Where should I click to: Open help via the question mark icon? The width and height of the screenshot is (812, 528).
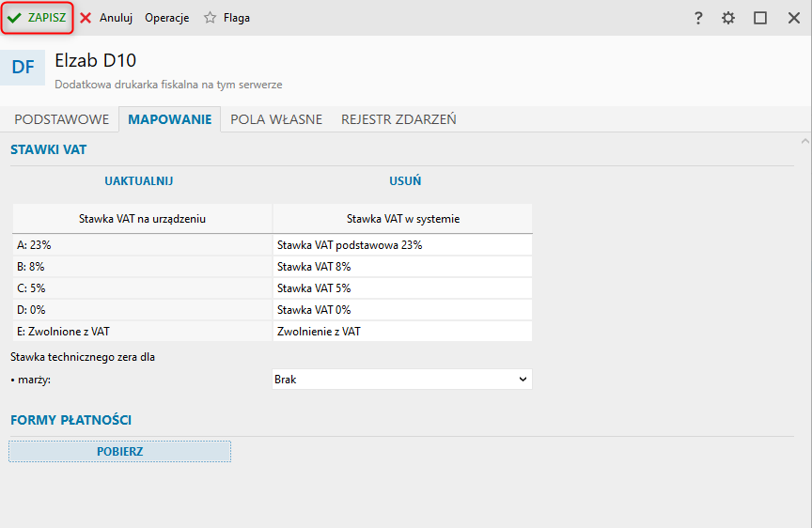pos(698,18)
